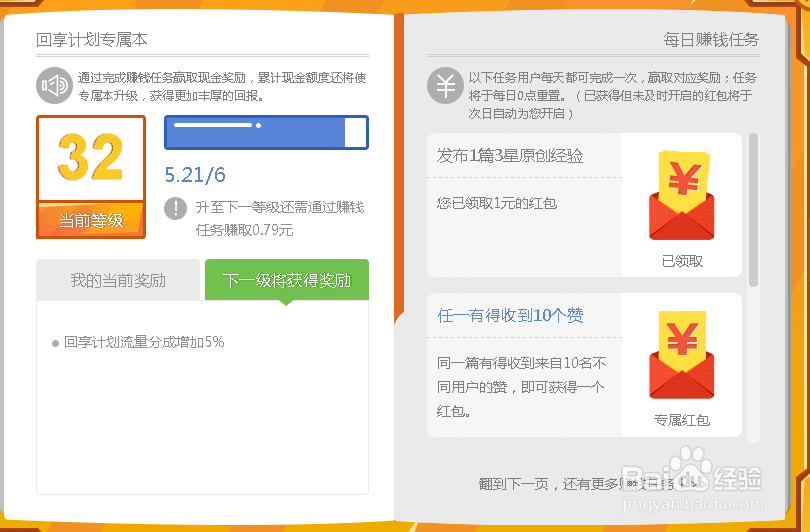
Task: Click the 已领取 label
Action: point(682,261)
